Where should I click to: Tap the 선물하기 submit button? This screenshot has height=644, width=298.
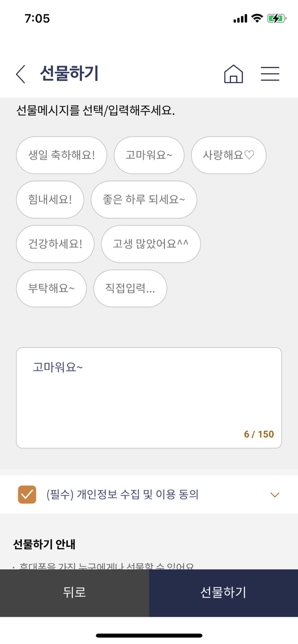point(223,593)
